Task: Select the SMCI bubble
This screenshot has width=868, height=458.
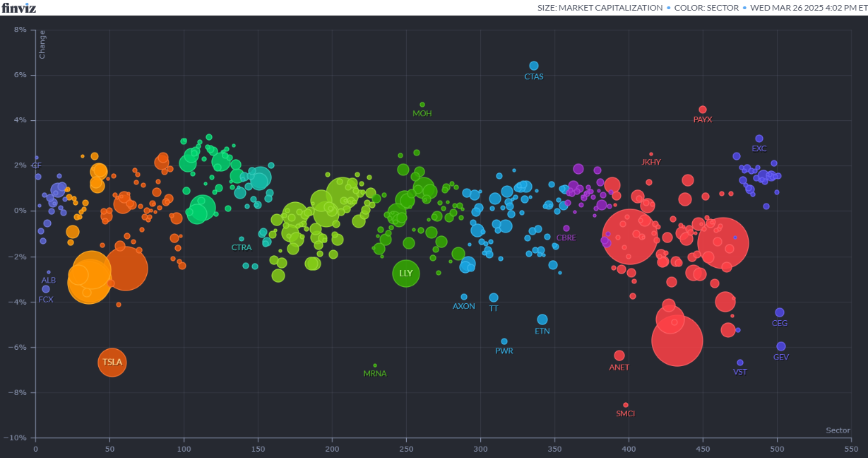Action: 626,405
